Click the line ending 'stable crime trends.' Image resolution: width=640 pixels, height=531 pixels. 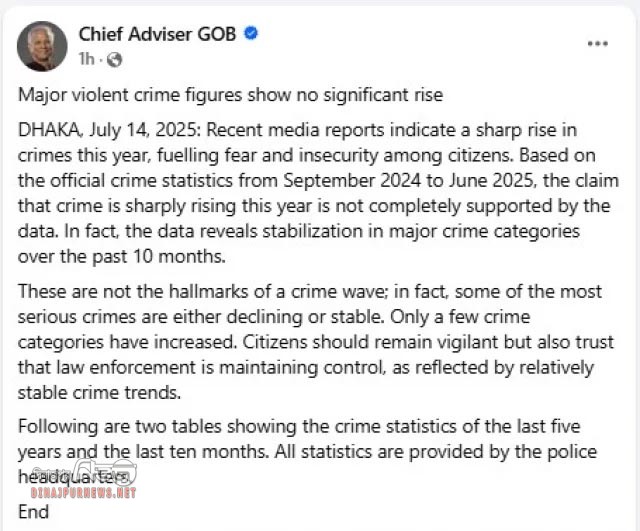pyautogui.click(x=99, y=393)
